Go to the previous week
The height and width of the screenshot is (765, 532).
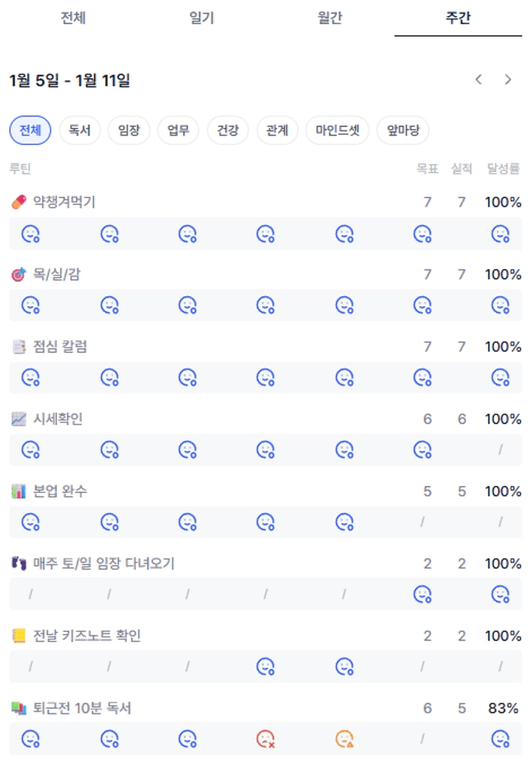(478, 80)
